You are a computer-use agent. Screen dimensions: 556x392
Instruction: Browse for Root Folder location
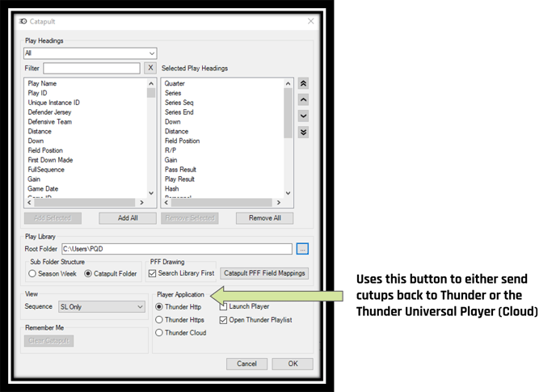302,249
